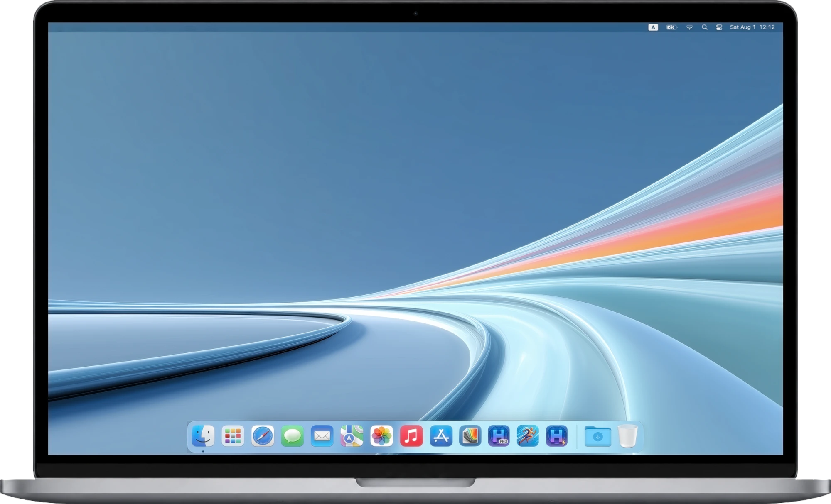Image resolution: width=831 pixels, height=504 pixels.
Task: Launch Maps from the dock
Action: (x=352, y=435)
